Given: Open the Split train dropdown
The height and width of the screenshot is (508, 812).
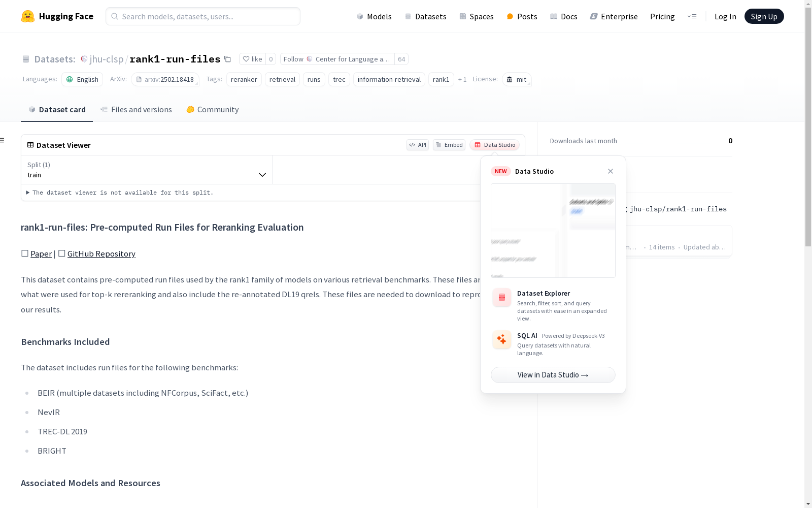Looking at the screenshot, I should [x=147, y=170].
